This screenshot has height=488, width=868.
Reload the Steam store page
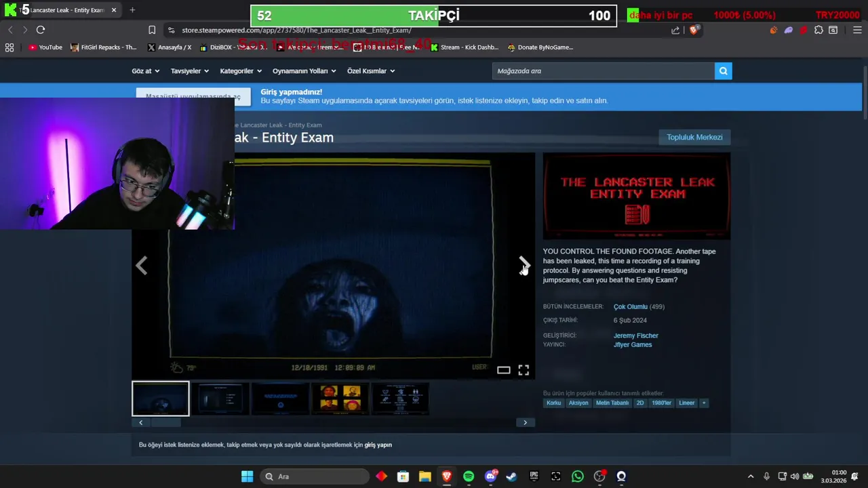[x=41, y=30]
